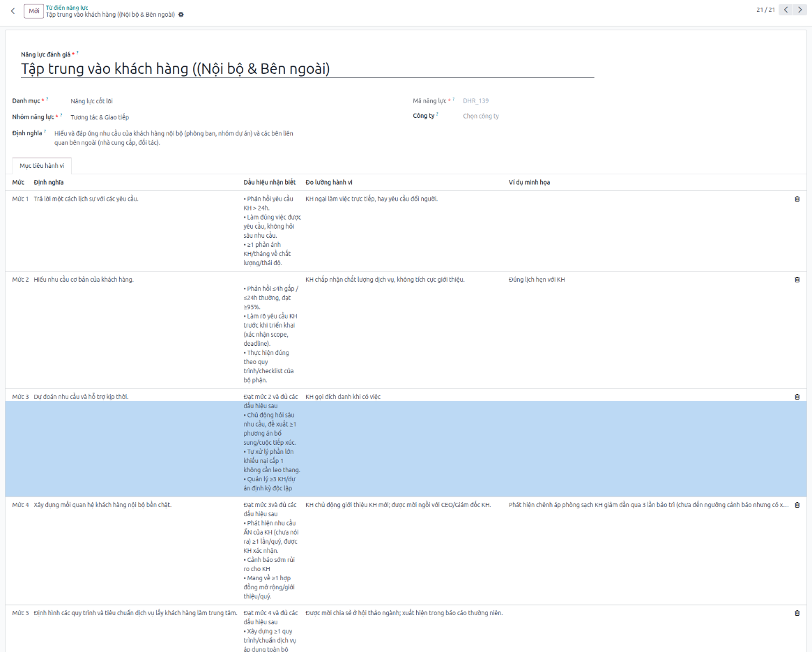Click 'KH ngại làm việc trực tiếp' cell
This screenshot has height=652, width=812.
pos(371,199)
